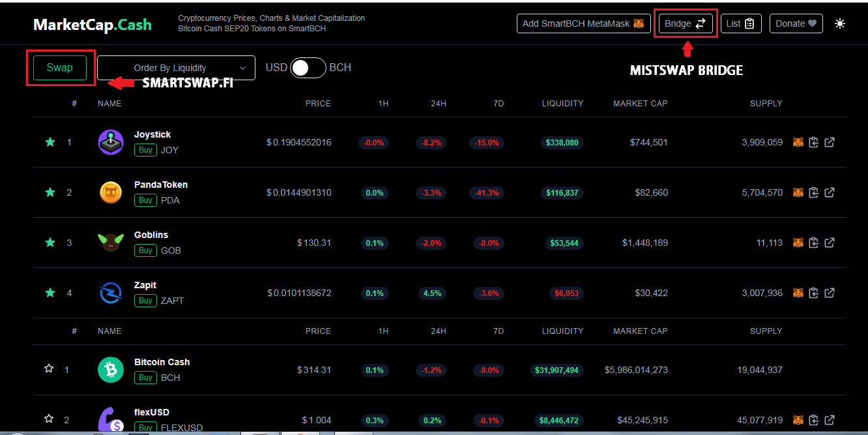Unfavorite Zapit with the star
The image size is (868, 435).
click(50, 292)
